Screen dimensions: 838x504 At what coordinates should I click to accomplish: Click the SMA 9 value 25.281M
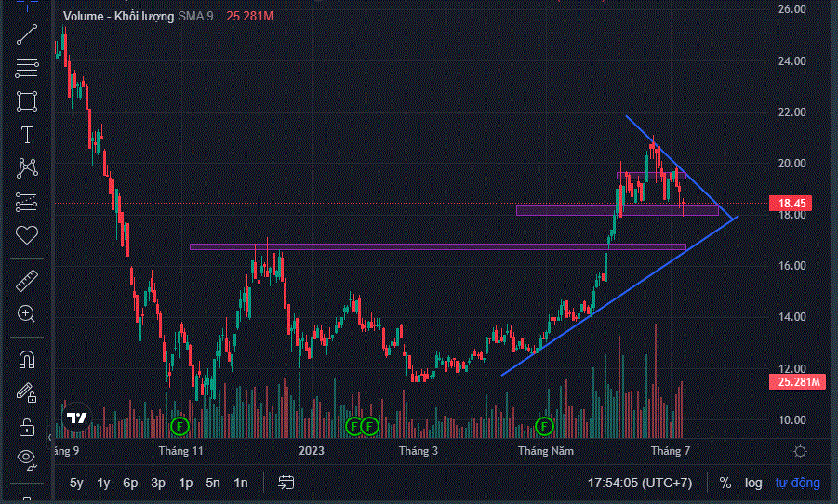249,16
